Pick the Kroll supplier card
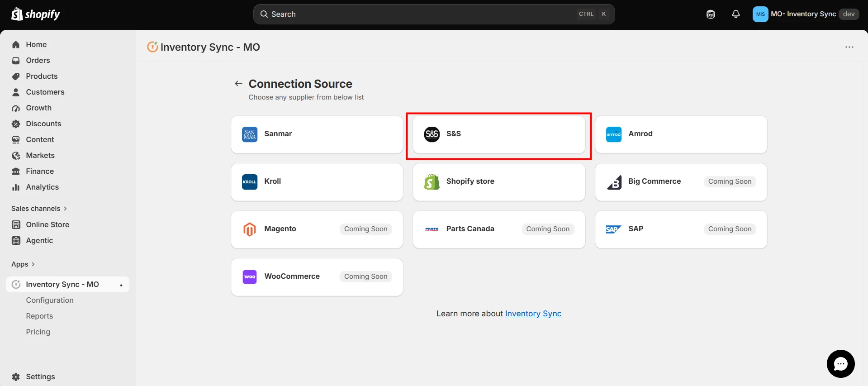The width and height of the screenshot is (868, 386). click(x=317, y=182)
